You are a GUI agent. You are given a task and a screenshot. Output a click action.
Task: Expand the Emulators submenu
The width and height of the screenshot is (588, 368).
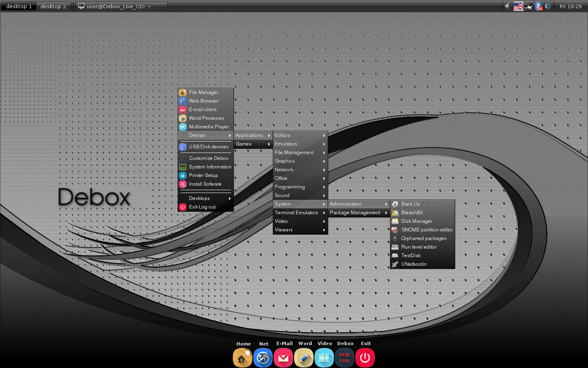[300, 144]
